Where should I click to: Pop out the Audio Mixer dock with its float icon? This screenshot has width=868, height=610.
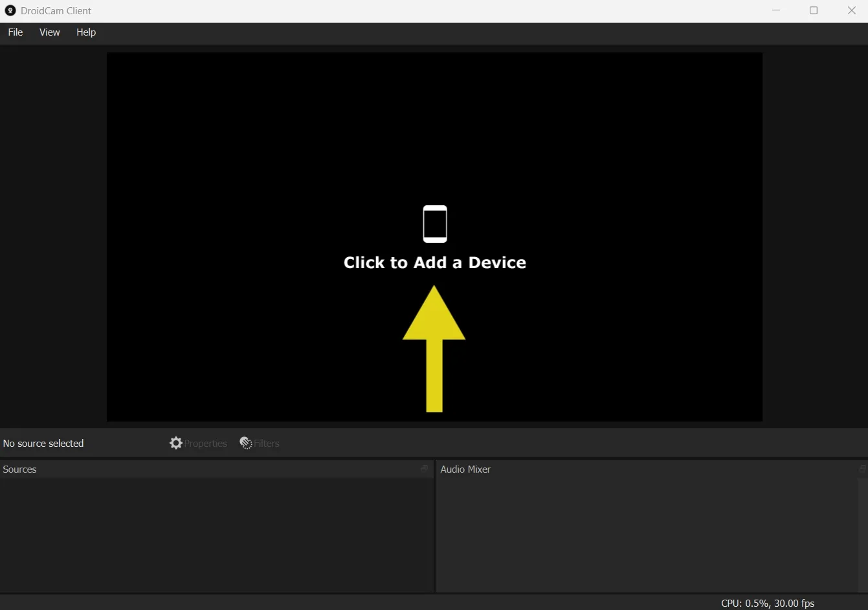pyautogui.click(x=862, y=469)
